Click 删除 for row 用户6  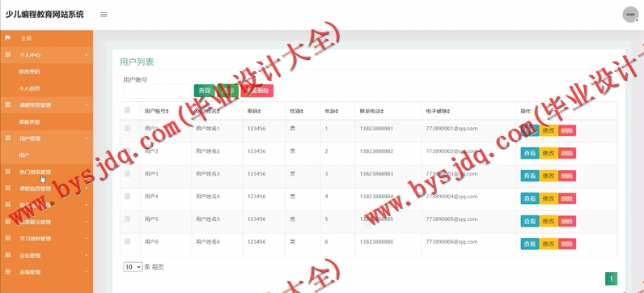567,244
